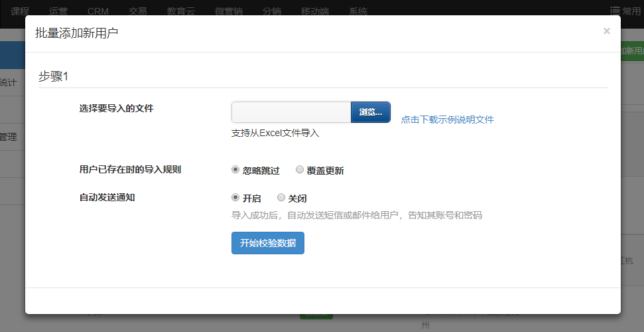Open the 课程 menu in top navigation

(x=20, y=11)
